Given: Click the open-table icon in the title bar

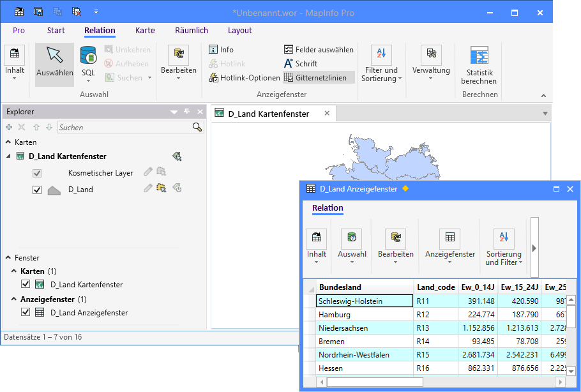Looking at the screenshot, I should (19, 12).
